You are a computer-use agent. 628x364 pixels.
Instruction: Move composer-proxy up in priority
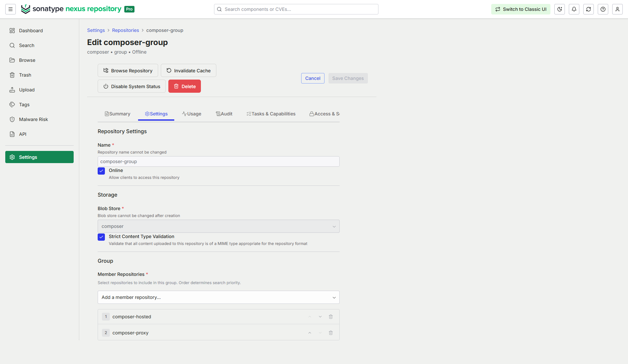coord(310,333)
